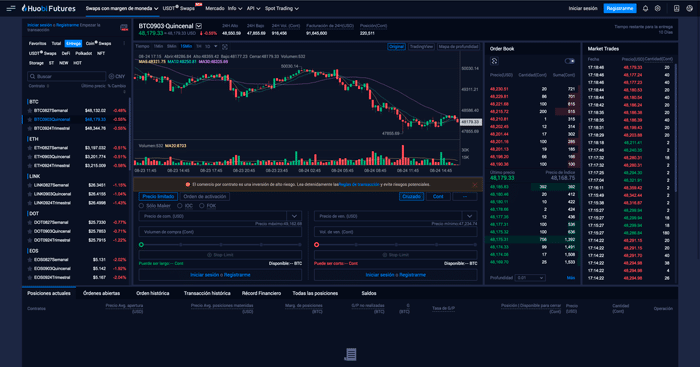Select the DeFi category filter
The height and width of the screenshot is (367, 700).
point(66,53)
